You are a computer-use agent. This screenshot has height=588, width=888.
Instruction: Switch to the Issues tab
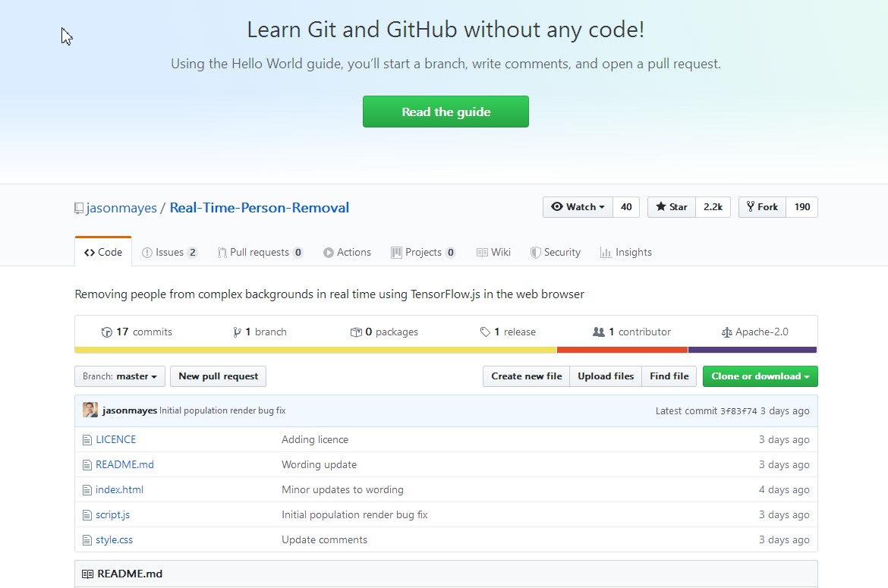pyautogui.click(x=169, y=253)
